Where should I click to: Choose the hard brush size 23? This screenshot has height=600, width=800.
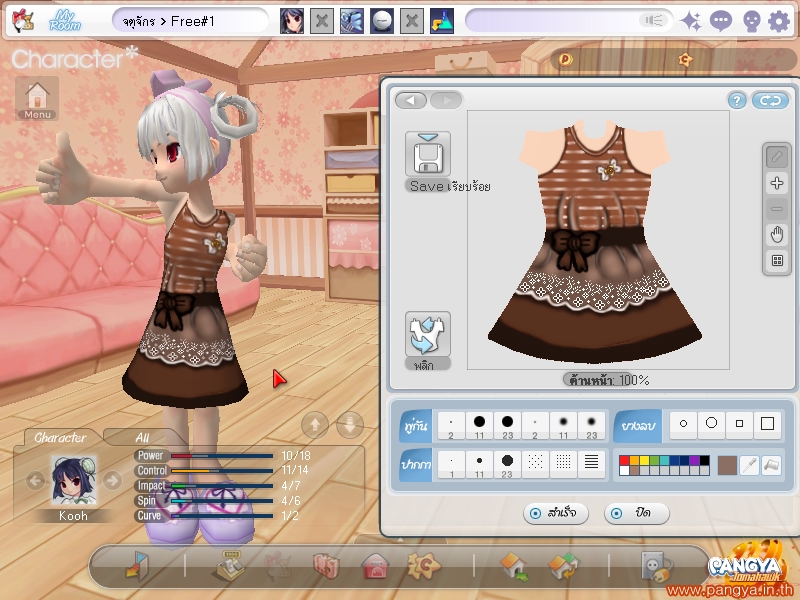click(507, 426)
